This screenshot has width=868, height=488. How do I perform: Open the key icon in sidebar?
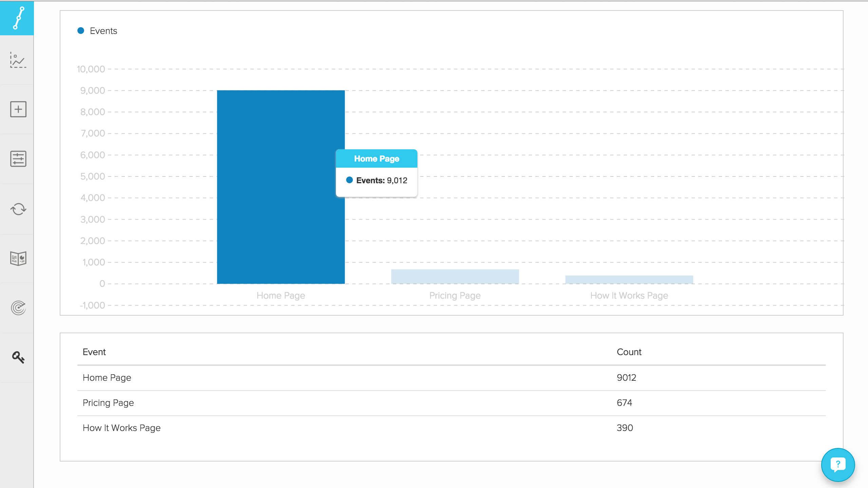click(x=18, y=357)
